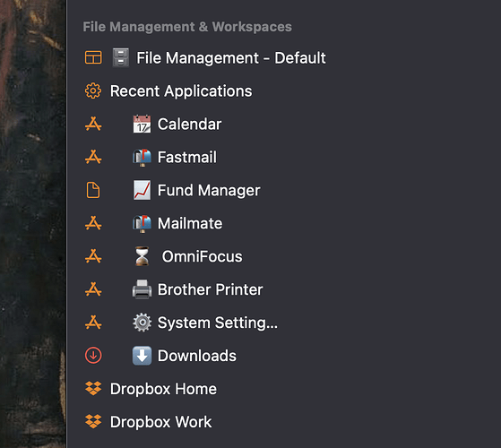The image size is (501, 448).
Task: Click the orange gear icon beside Recent Applications
Action: [x=93, y=90]
